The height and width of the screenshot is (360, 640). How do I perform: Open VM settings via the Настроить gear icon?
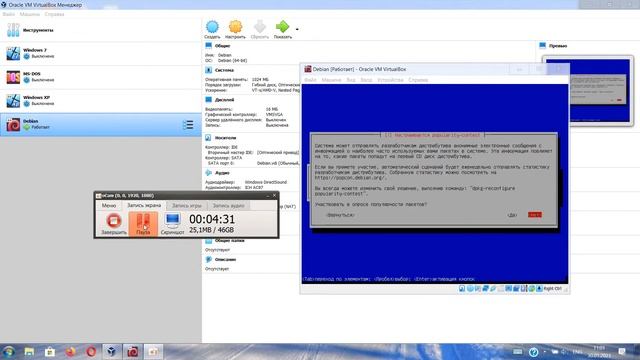click(x=236, y=29)
